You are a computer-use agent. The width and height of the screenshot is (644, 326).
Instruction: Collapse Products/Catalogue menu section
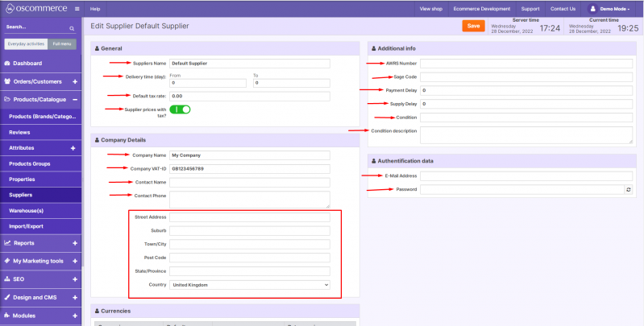click(75, 100)
